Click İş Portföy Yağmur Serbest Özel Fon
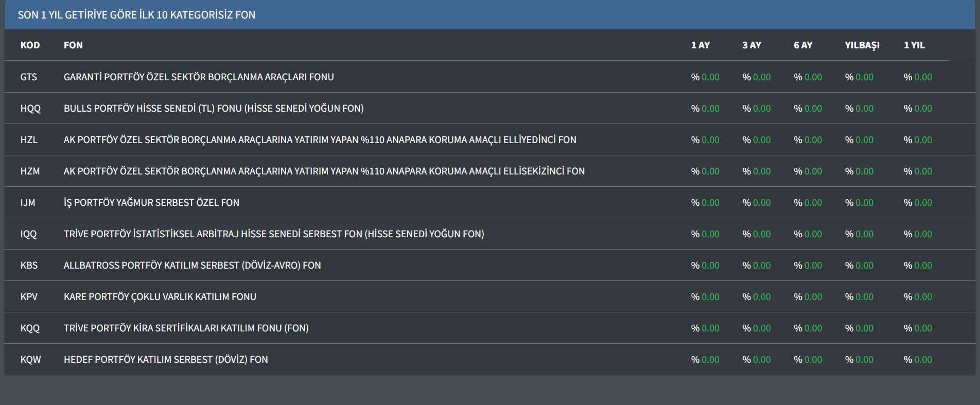This screenshot has width=980, height=405. [151, 203]
